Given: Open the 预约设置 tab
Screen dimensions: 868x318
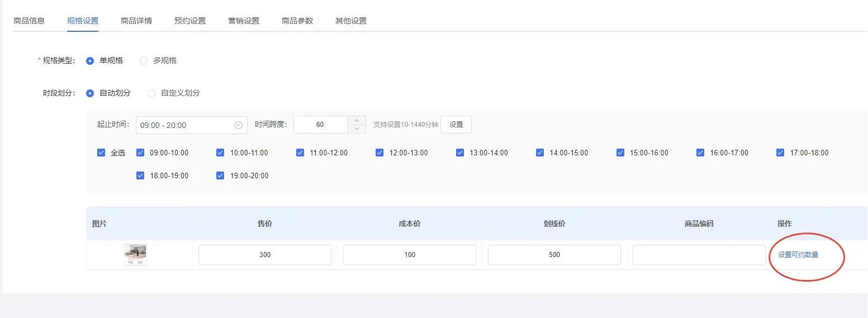Looking at the screenshot, I should coord(190,21).
